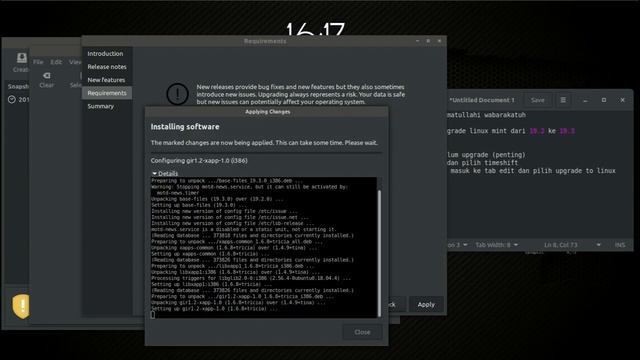Viewport: 640px width, 360px height.
Task: Click the 'Configuring gir1.2-xapp-1.0 (i386)' status text
Action: coord(199,160)
